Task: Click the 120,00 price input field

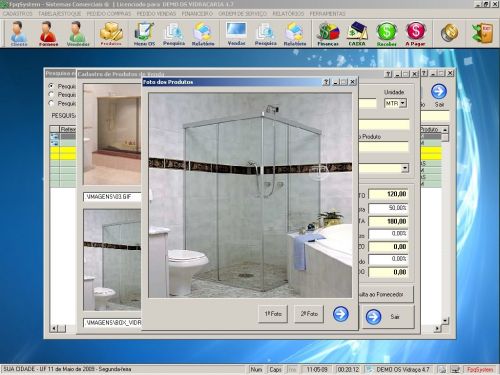Action: pyautogui.click(x=388, y=194)
